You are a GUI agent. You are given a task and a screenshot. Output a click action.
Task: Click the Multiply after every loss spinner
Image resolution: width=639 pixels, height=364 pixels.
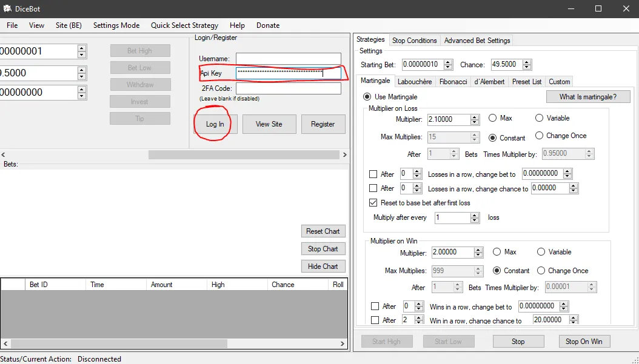click(474, 218)
